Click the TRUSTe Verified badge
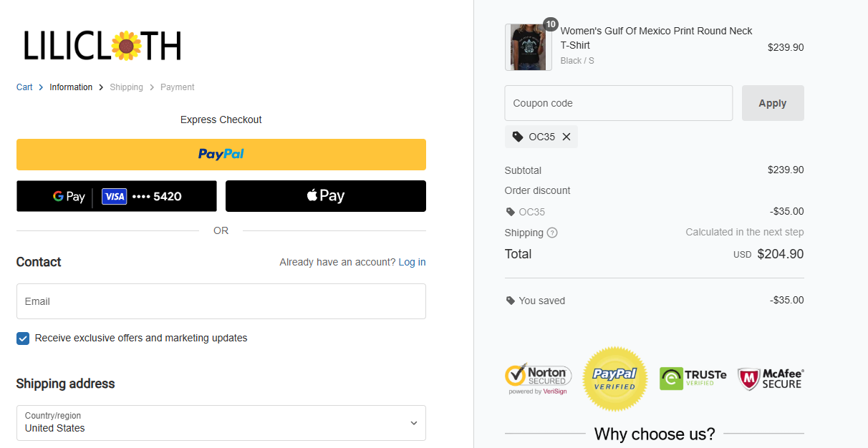868x448 pixels. click(x=693, y=378)
